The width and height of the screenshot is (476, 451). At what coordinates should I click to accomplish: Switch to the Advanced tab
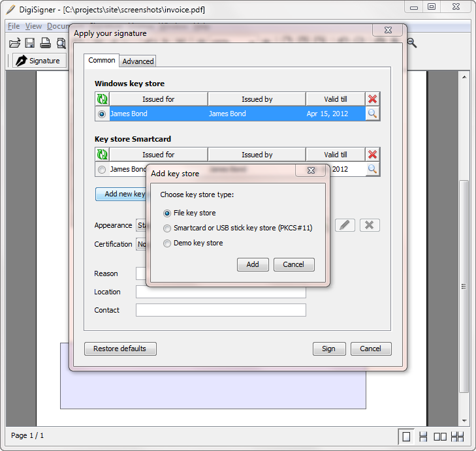tap(138, 61)
